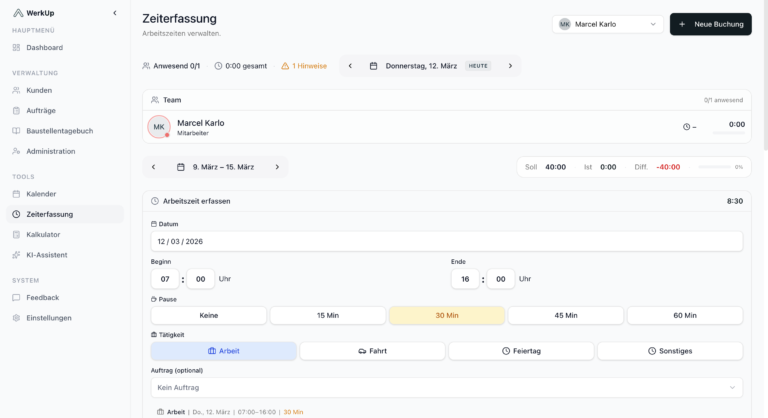Click the calendar icon beside Donnerstag, 12. März
Viewport: 768px width, 418px height.
point(374,66)
